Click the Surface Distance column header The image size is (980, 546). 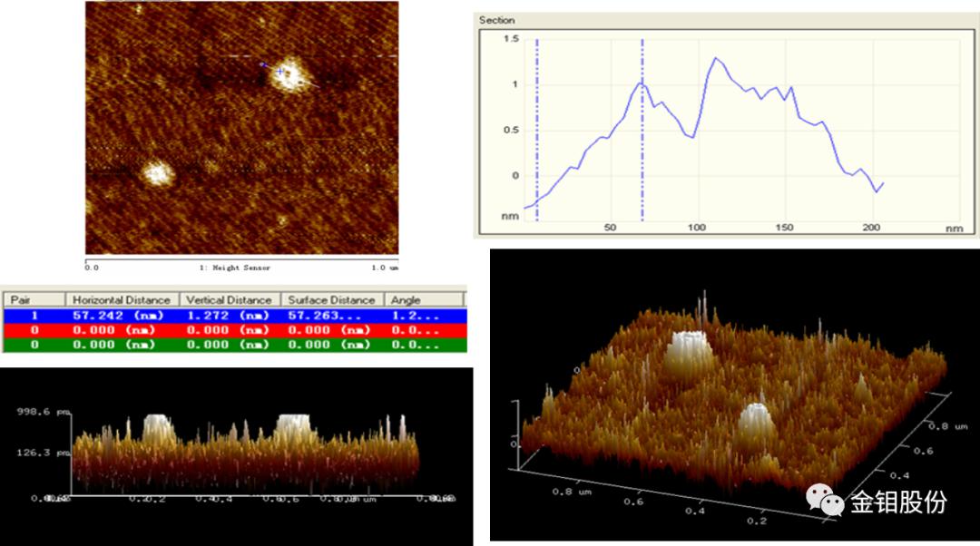point(330,299)
